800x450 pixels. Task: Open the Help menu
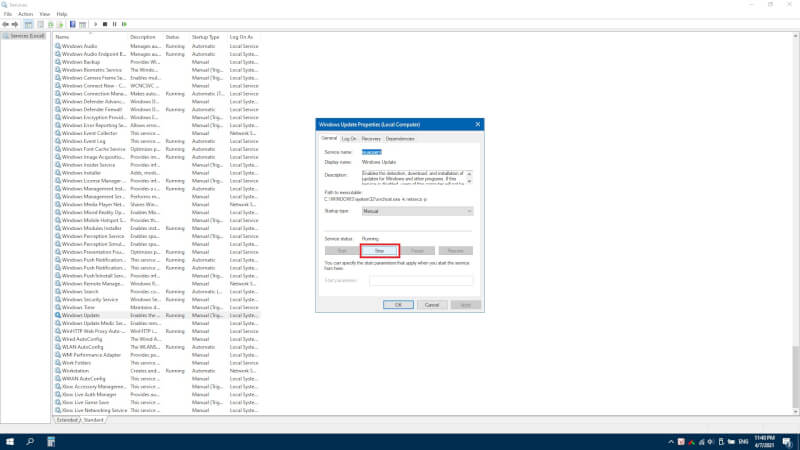[62, 14]
